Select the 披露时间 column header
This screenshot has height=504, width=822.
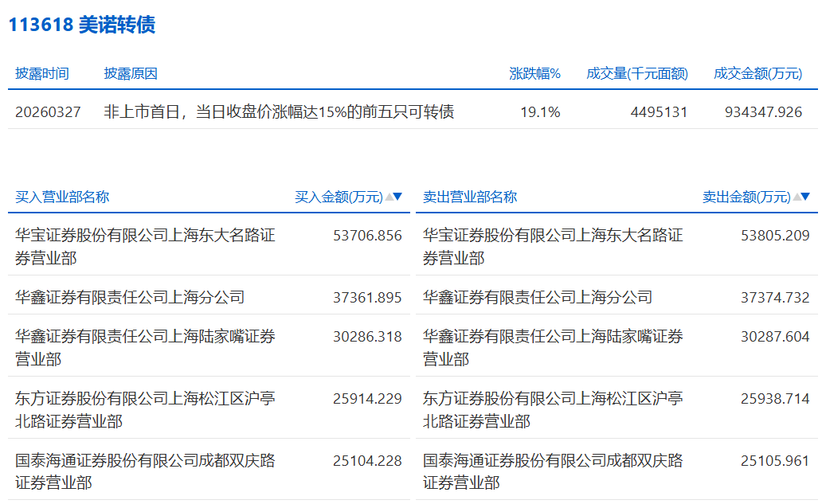tap(42, 73)
